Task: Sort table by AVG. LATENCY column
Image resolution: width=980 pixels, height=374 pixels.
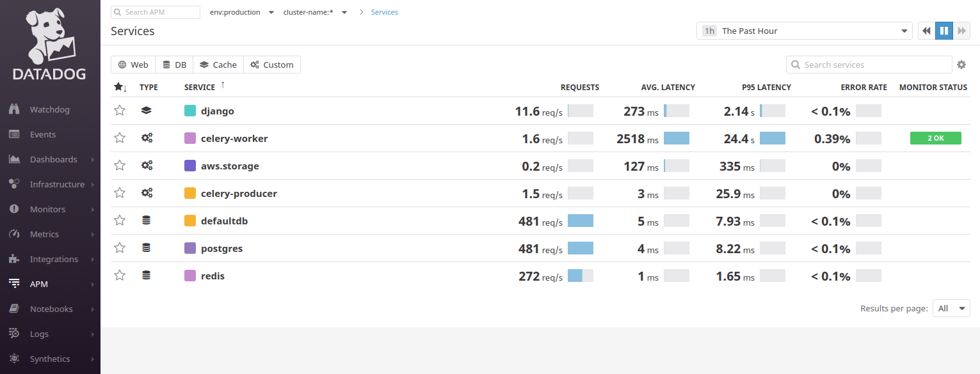Action: coord(668,87)
